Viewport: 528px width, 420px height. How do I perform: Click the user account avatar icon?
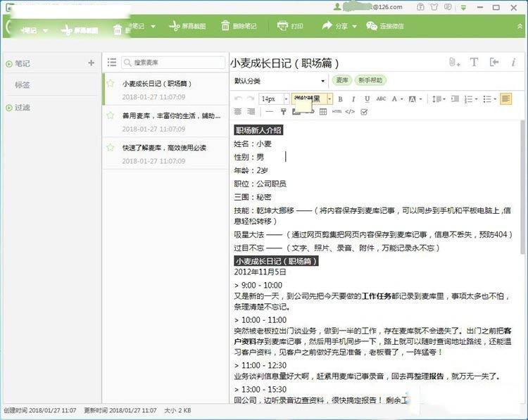[x=337, y=7]
